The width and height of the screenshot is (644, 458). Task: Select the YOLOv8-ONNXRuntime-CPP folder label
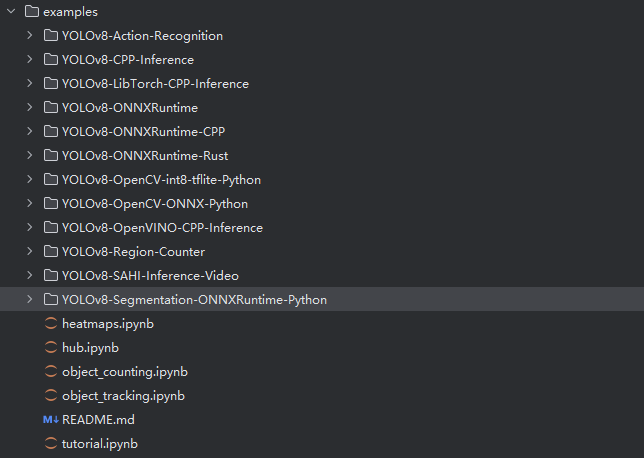pyautogui.click(x=143, y=132)
